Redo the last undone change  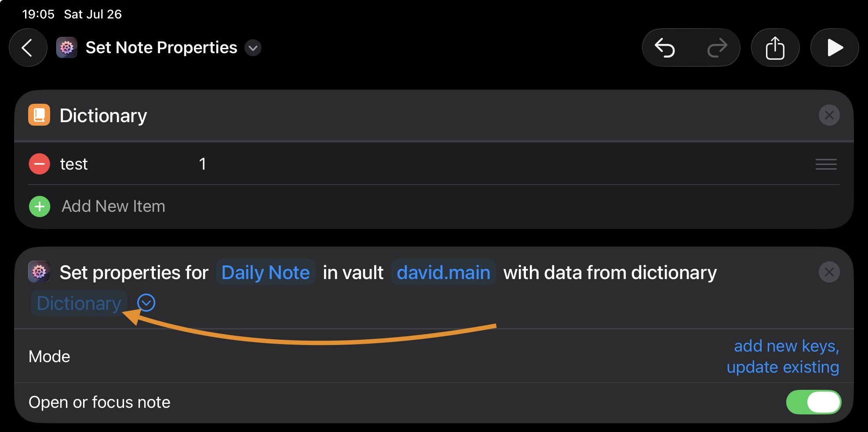[x=717, y=48]
